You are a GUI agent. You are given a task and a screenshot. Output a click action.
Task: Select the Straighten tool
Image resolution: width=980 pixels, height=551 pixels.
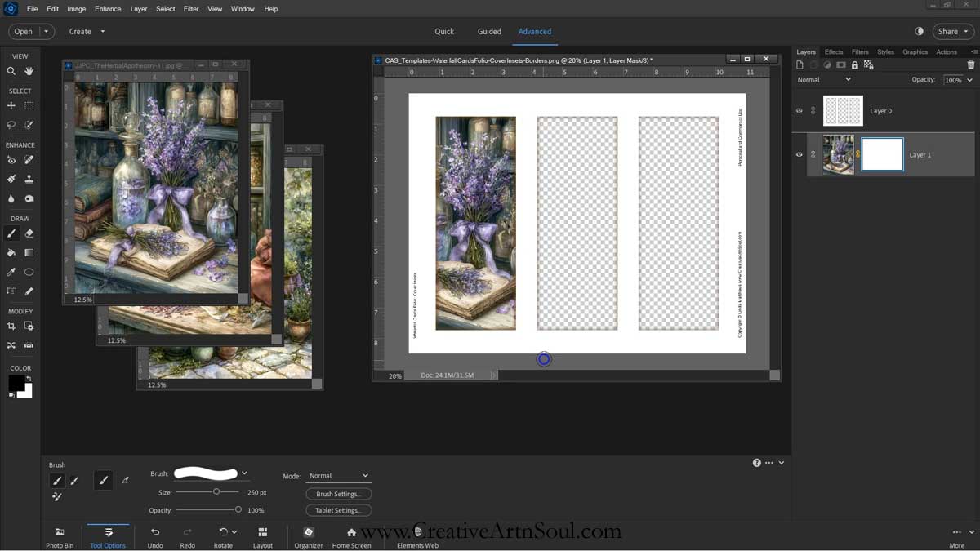[29, 345]
